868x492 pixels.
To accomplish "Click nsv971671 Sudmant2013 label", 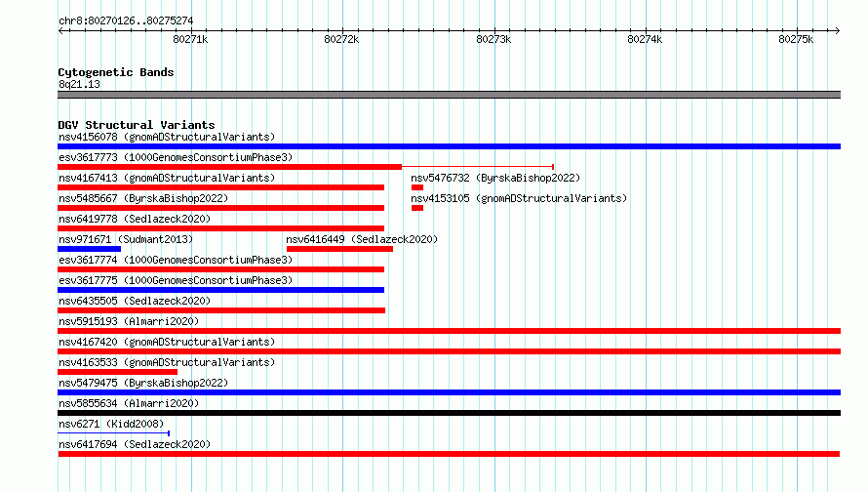I will (126, 239).
